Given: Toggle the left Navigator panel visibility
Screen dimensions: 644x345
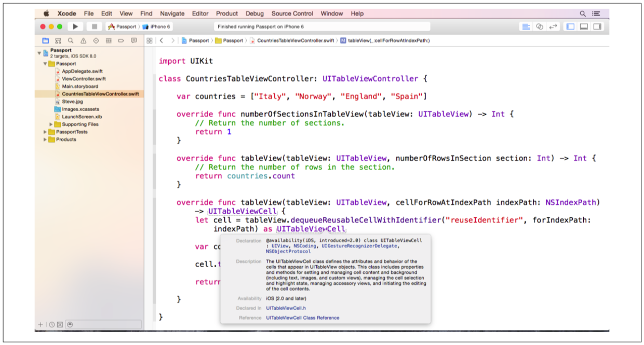Looking at the screenshot, I should (x=570, y=26).
